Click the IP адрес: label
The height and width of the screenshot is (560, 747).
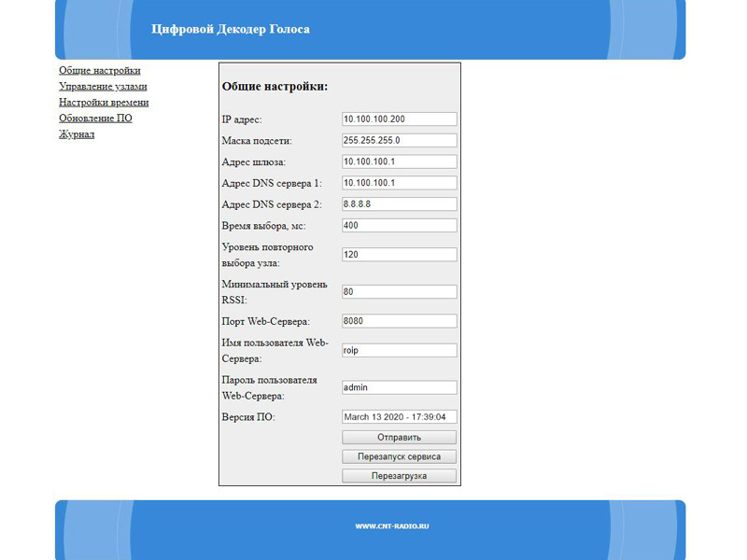[242, 119]
